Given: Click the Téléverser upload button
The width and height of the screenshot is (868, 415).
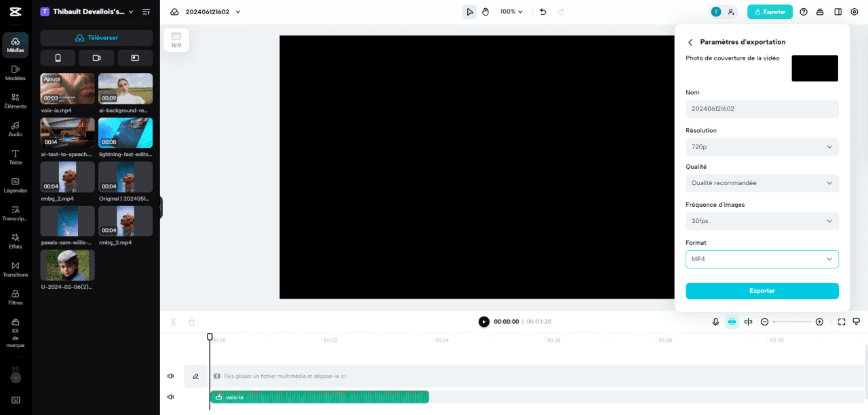Looking at the screenshot, I should pyautogui.click(x=96, y=38).
